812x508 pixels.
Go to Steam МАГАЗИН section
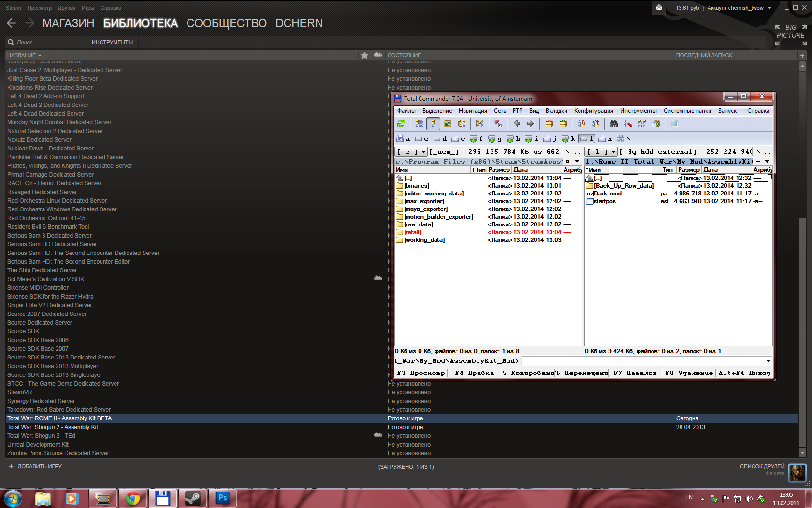tap(68, 23)
